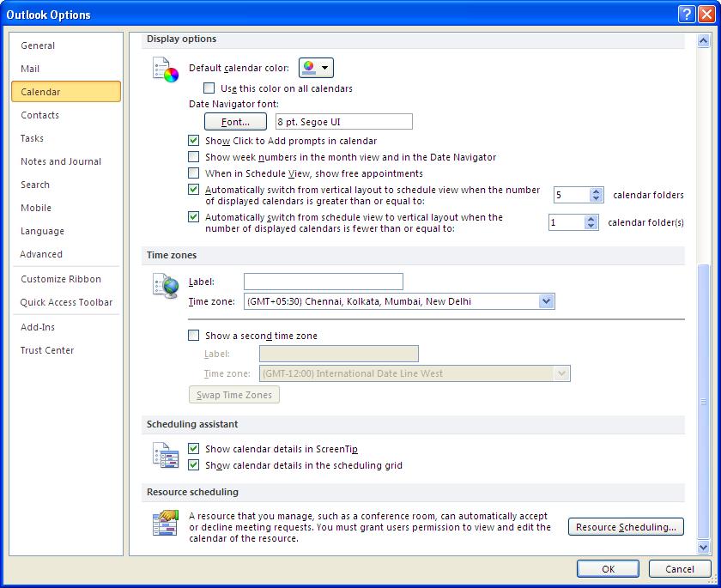Click the time zone Label input field
The image size is (721, 588).
(324, 282)
